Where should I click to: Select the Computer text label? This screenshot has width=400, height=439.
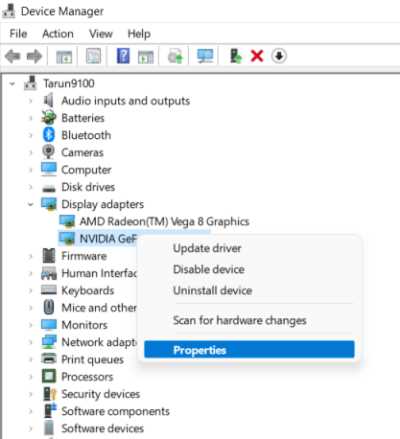coord(86,170)
